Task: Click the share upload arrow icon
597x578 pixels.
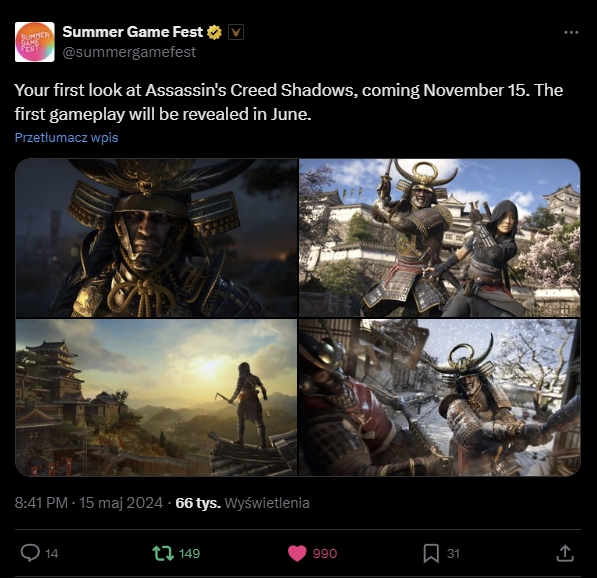Action: tap(565, 553)
